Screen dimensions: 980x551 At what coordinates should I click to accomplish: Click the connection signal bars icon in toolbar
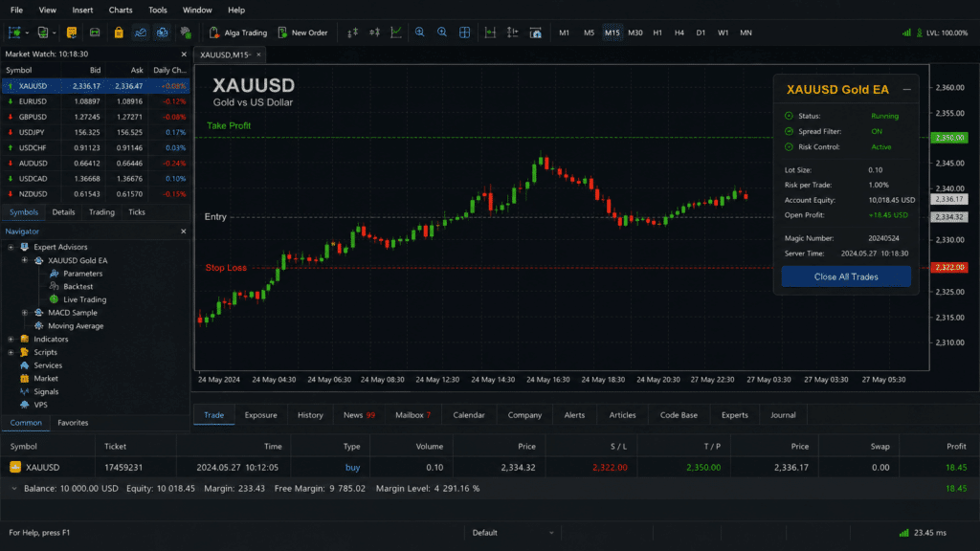906,33
